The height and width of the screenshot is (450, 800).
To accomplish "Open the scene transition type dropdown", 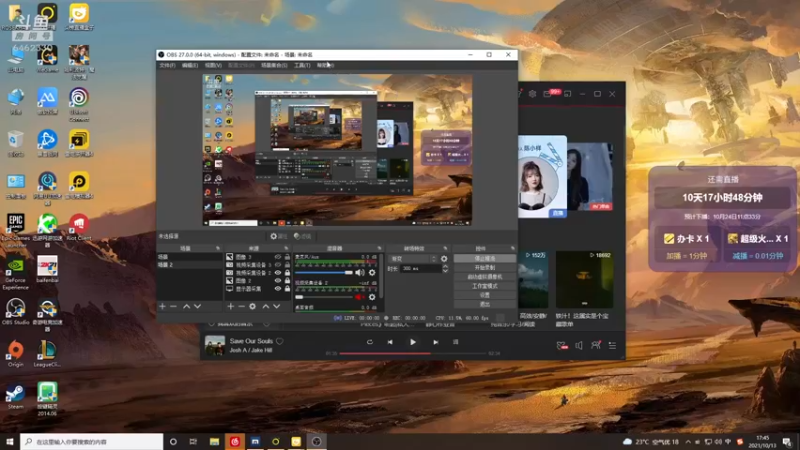I will [x=413, y=259].
